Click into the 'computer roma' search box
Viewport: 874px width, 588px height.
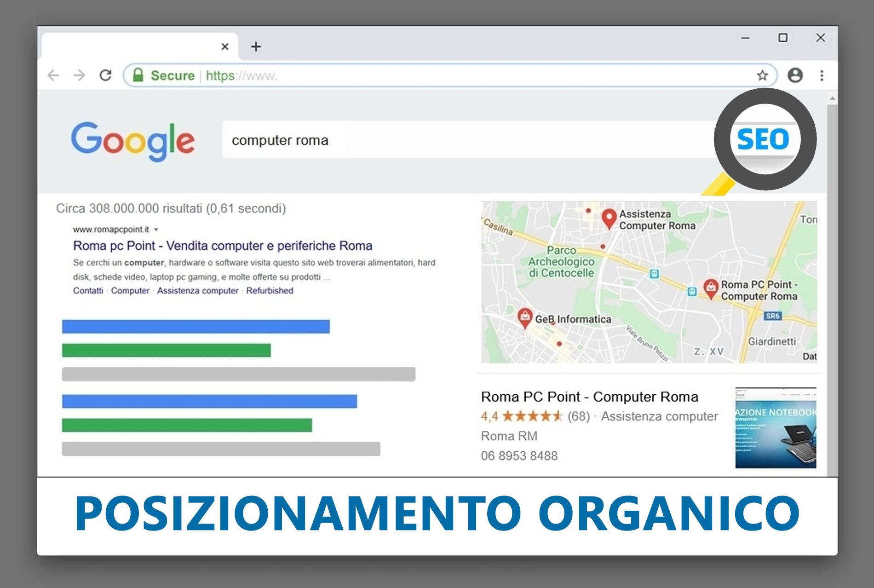pos(469,140)
